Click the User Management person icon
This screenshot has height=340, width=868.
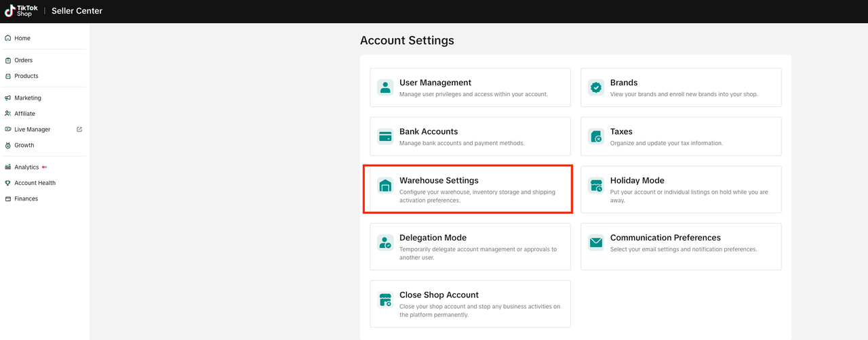coord(385,87)
